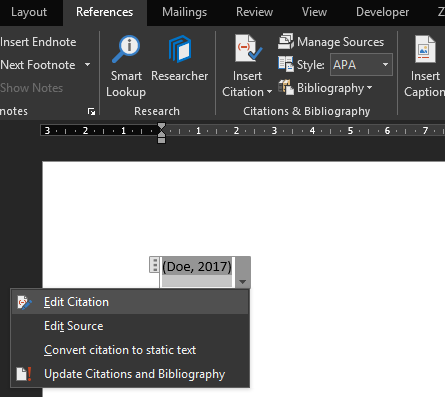
Task: Expand the Next Footnote dropdown arrow
Action: tap(88, 65)
